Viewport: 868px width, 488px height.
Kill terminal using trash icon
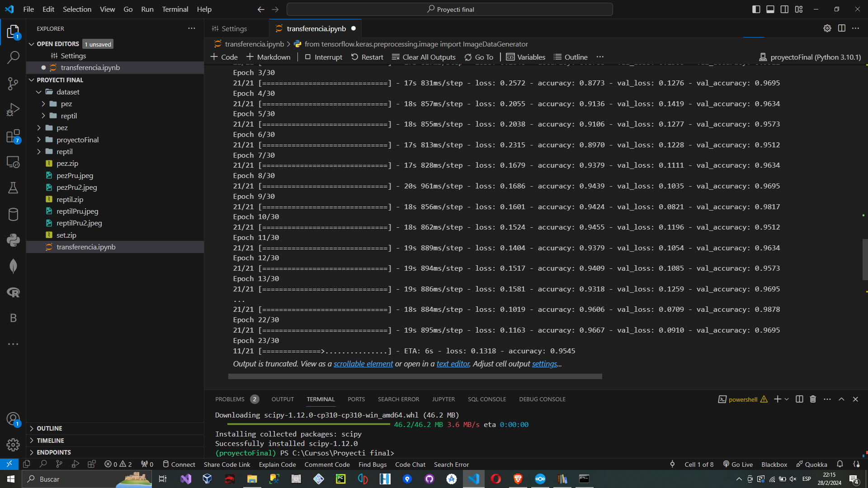pyautogui.click(x=813, y=399)
